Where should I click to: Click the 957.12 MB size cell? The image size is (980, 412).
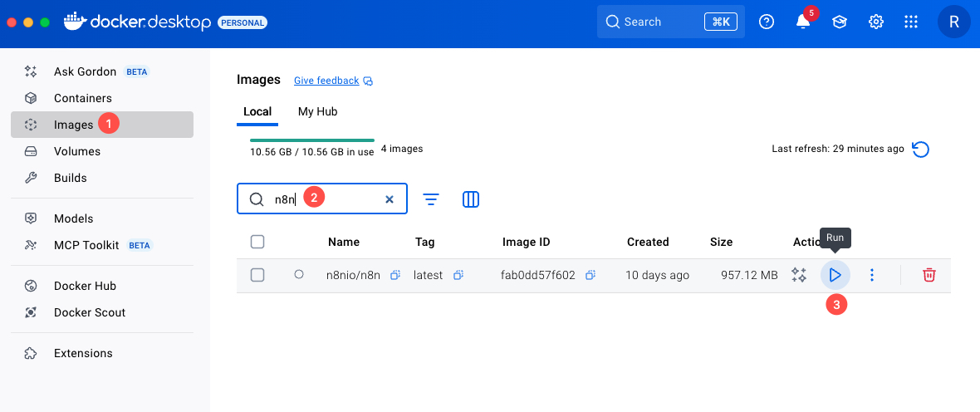pos(749,275)
